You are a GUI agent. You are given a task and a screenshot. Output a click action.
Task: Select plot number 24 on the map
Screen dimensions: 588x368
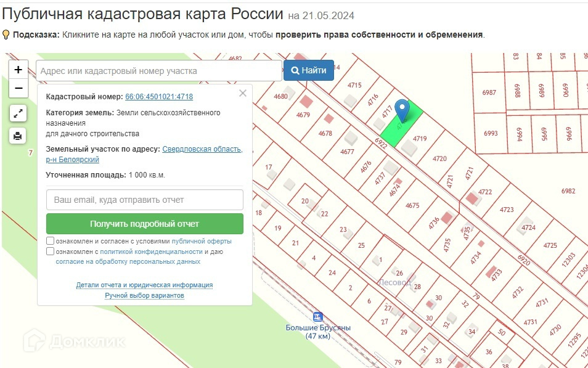coord(332,272)
